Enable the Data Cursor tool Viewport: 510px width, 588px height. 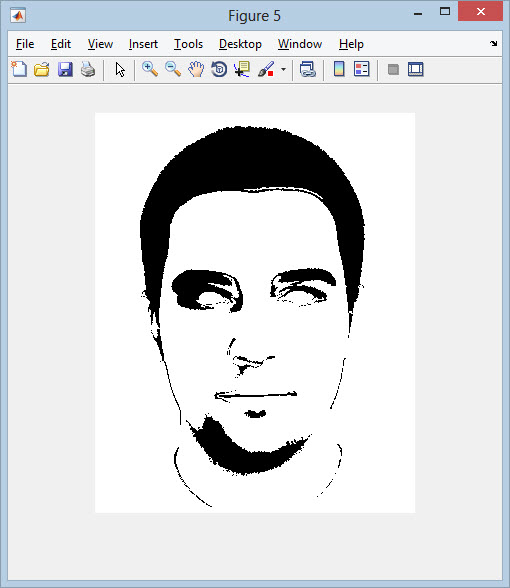[242, 69]
